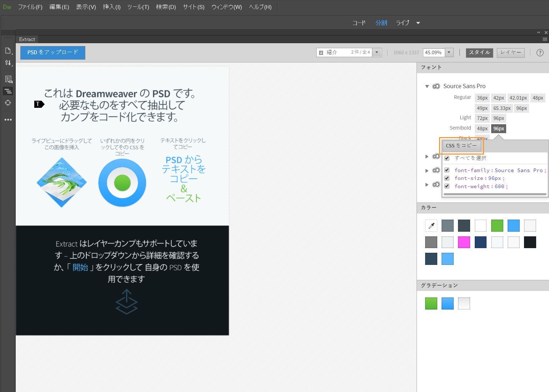Pick the green swatch in カラー section
This screenshot has height=392, width=549.
click(x=497, y=226)
